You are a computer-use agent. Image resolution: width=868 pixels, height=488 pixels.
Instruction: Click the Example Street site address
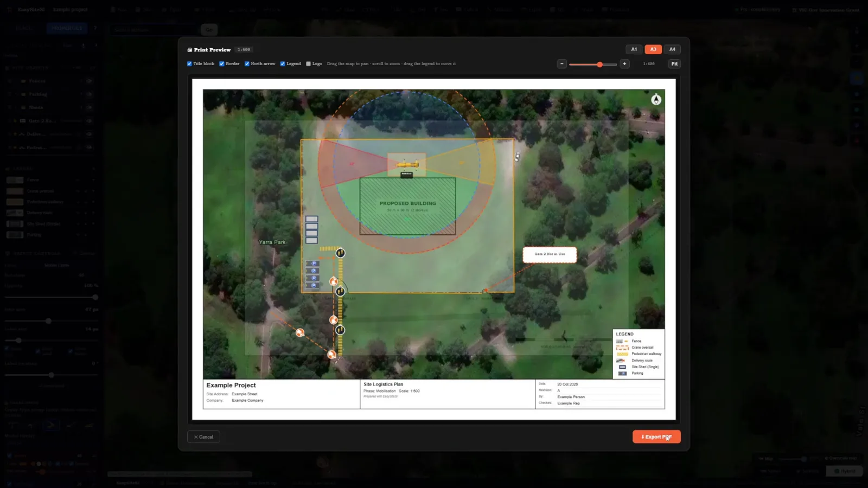tap(245, 394)
